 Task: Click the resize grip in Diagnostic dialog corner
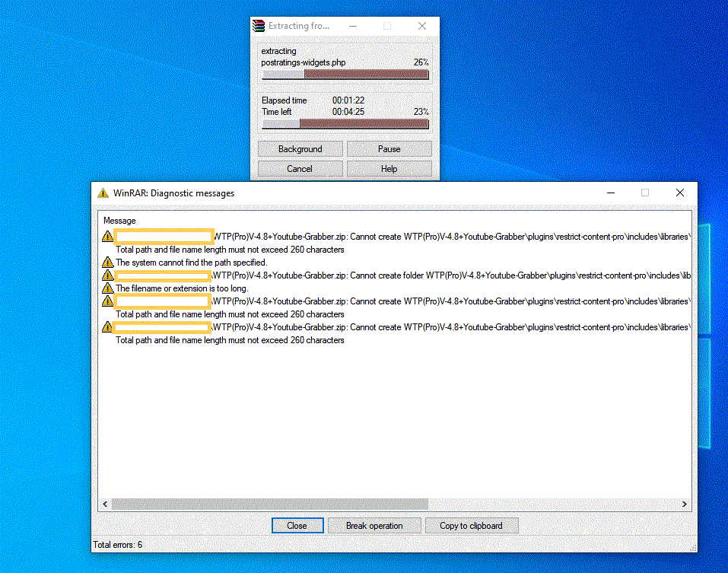(x=693, y=549)
